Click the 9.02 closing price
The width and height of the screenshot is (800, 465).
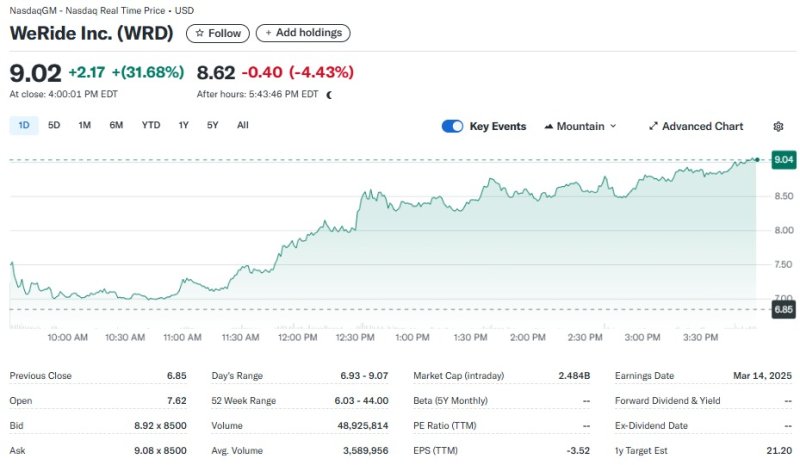[35, 73]
